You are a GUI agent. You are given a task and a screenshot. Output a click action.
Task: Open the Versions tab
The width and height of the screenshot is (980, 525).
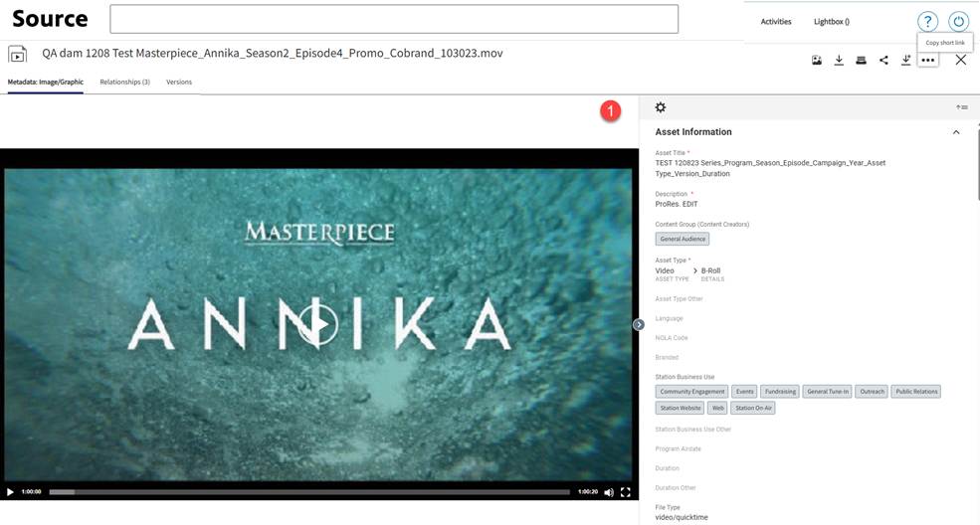[x=179, y=82]
